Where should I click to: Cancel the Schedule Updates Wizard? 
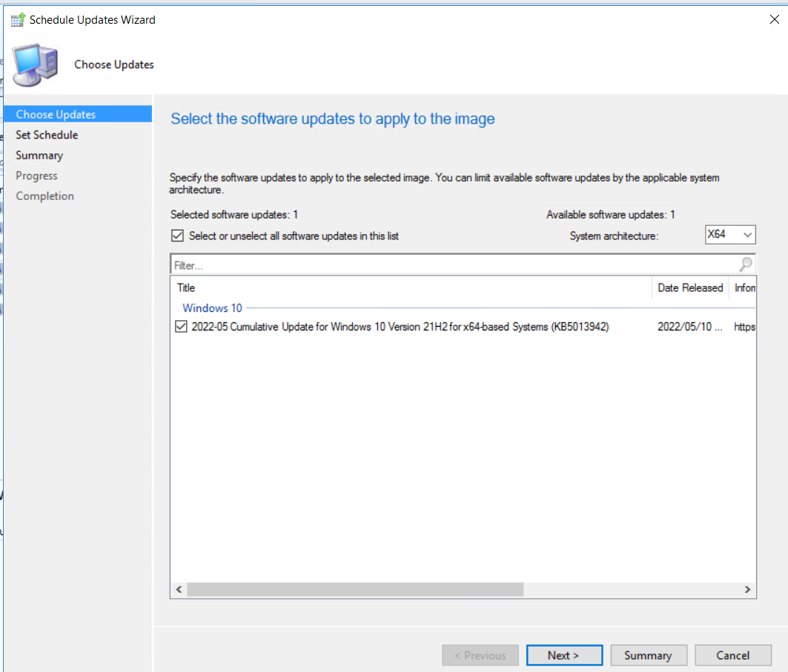[x=733, y=655]
